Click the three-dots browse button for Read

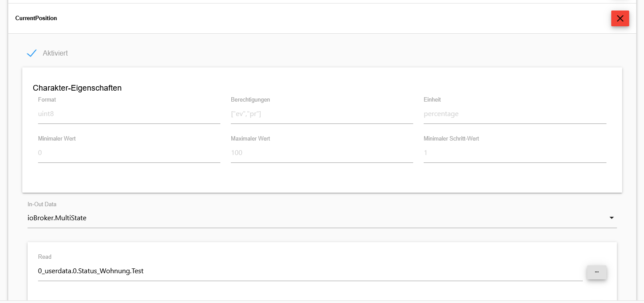tap(596, 272)
